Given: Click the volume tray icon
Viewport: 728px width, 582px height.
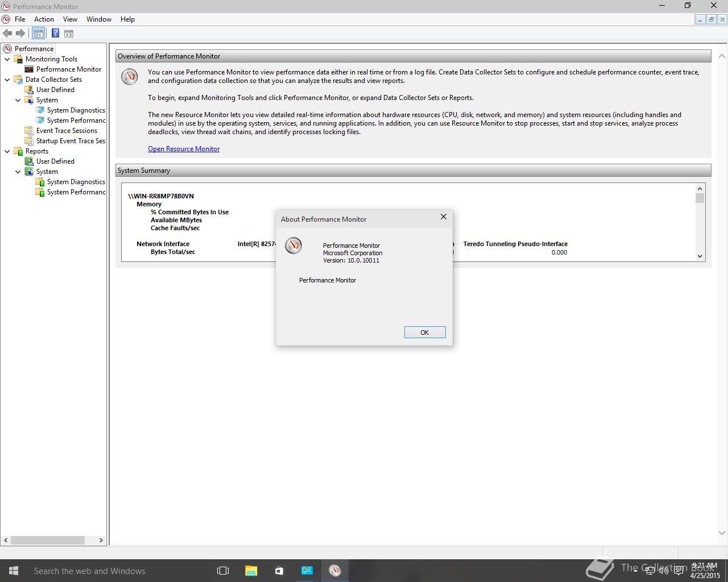Looking at the screenshot, I should pyautogui.click(x=664, y=571).
